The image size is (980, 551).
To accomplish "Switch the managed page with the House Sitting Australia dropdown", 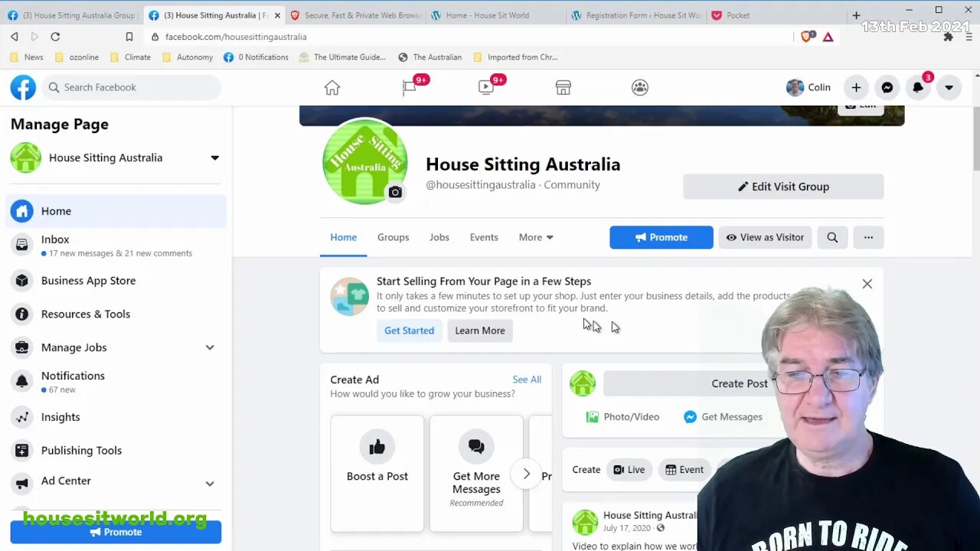I will coord(116,158).
